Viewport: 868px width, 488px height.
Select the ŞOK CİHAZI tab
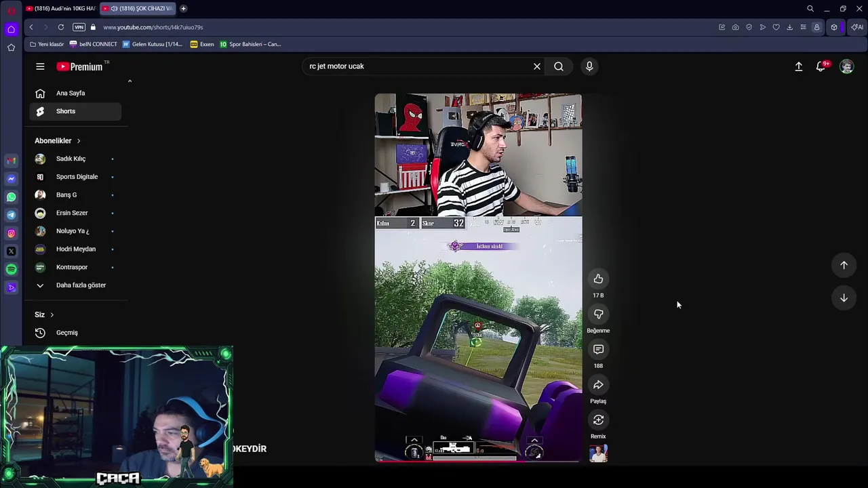138,8
